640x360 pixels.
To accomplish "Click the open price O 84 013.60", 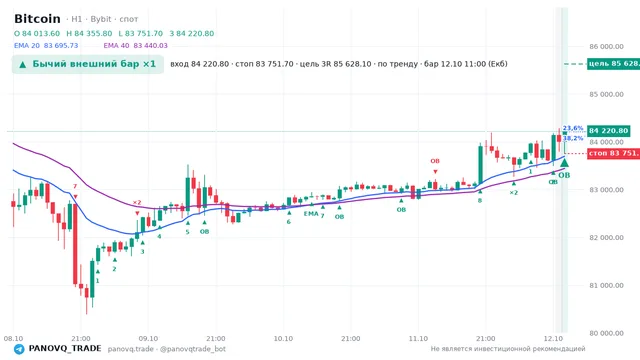I will [x=37, y=33].
